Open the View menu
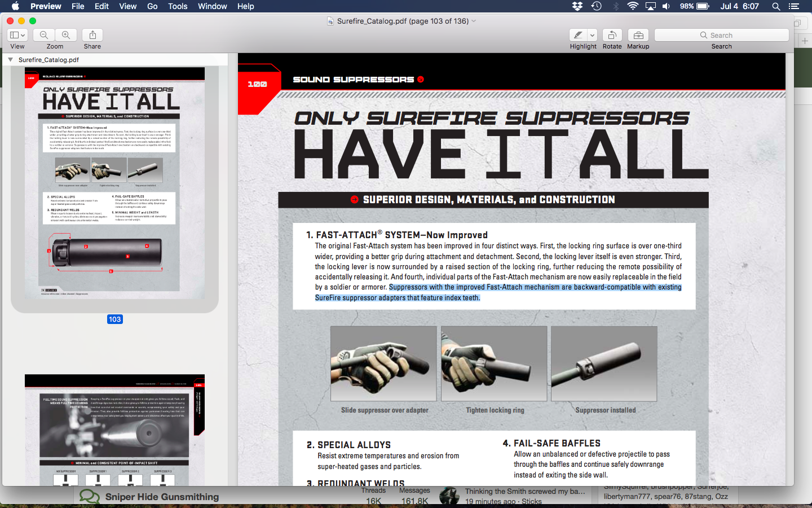The image size is (812, 508). (x=128, y=6)
